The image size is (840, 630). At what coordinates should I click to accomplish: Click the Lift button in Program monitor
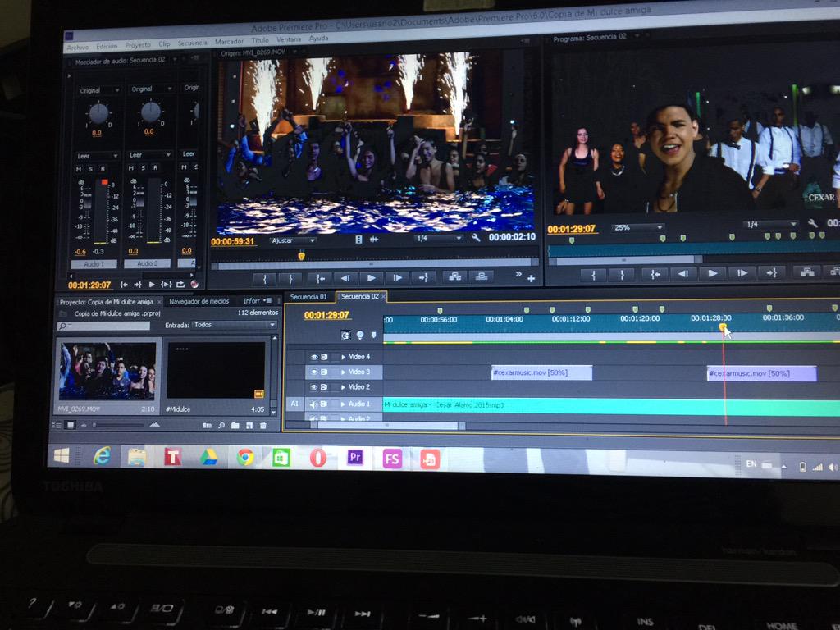tap(807, 272)
